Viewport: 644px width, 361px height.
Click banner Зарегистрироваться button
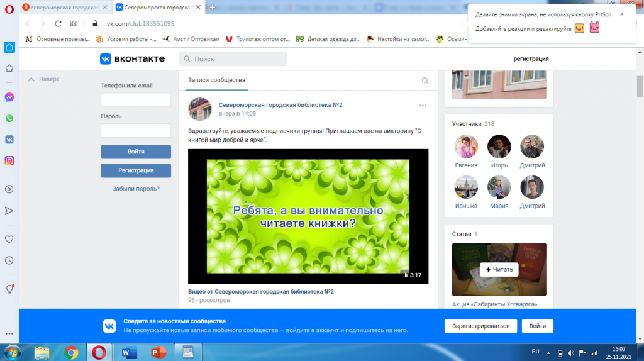point(480,326)
